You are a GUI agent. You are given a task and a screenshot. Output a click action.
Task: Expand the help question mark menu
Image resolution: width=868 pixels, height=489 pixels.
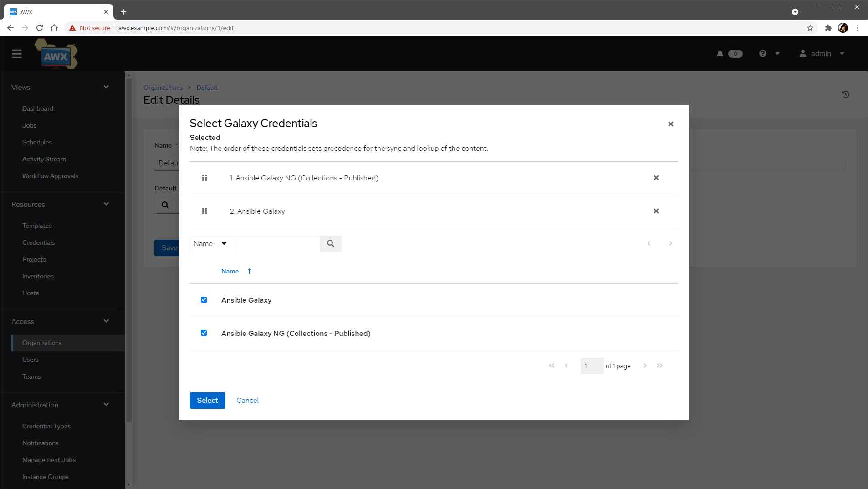pyautogui.click(x=769, y=54)
